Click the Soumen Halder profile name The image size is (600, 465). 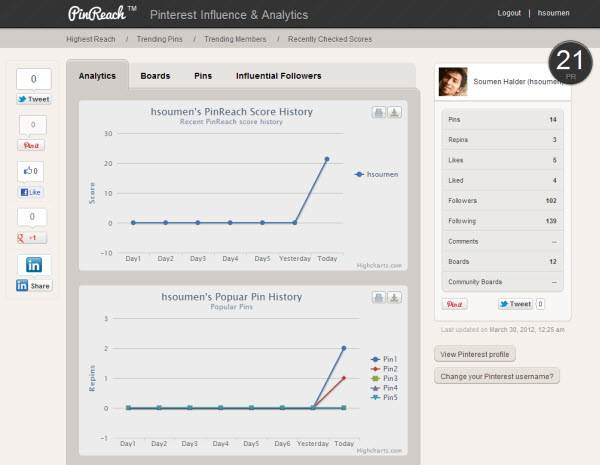coord(517,82)
